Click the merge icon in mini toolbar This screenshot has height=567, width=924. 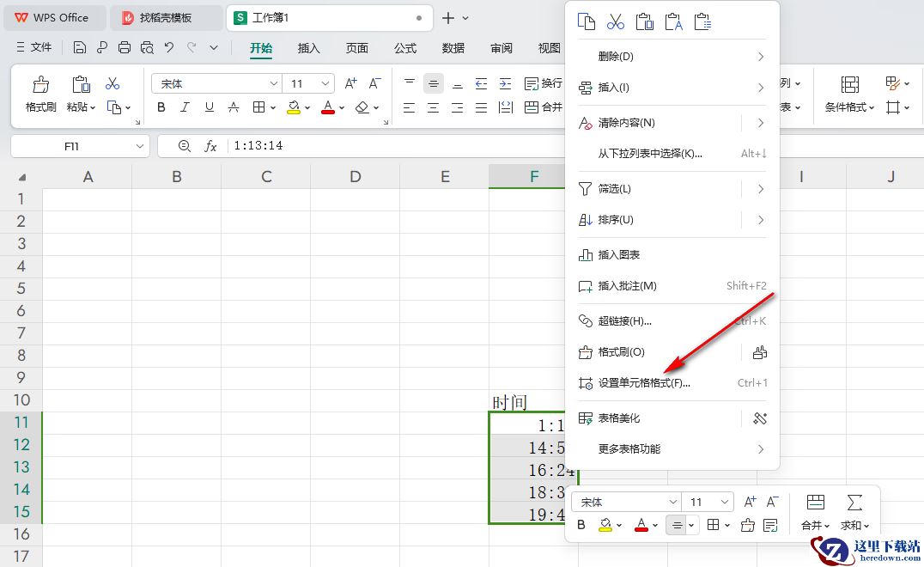(x=816, y=503)
